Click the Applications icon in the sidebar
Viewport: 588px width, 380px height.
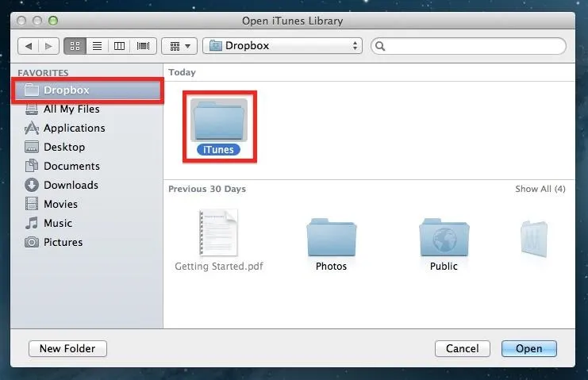coord(32,129)
